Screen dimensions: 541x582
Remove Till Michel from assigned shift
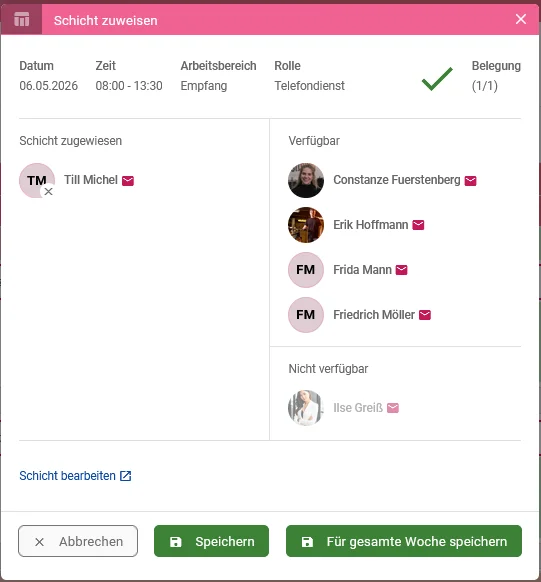[x=48, y=192]
